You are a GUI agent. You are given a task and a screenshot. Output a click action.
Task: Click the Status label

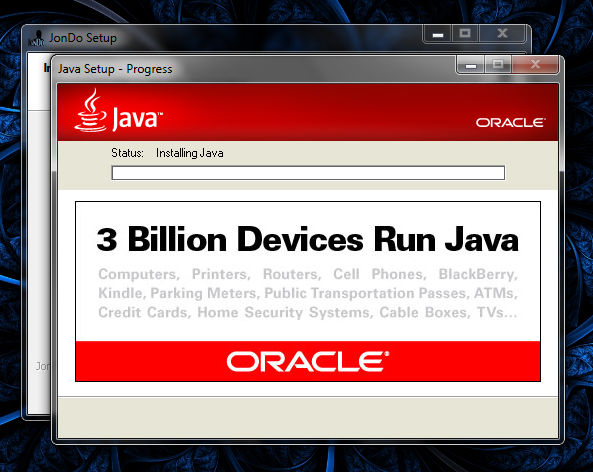tap(127, 153)
